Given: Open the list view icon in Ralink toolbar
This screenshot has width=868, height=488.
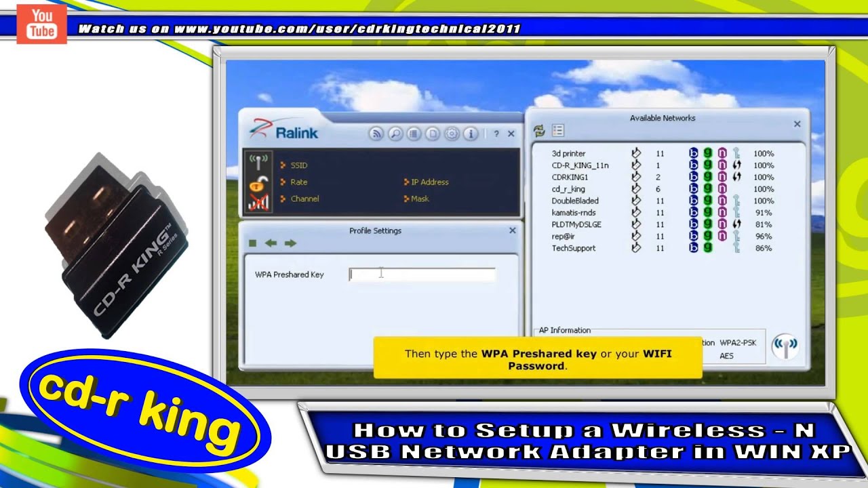Looking at the screenshot, I should pyautogui.click(x=414, y=134).
